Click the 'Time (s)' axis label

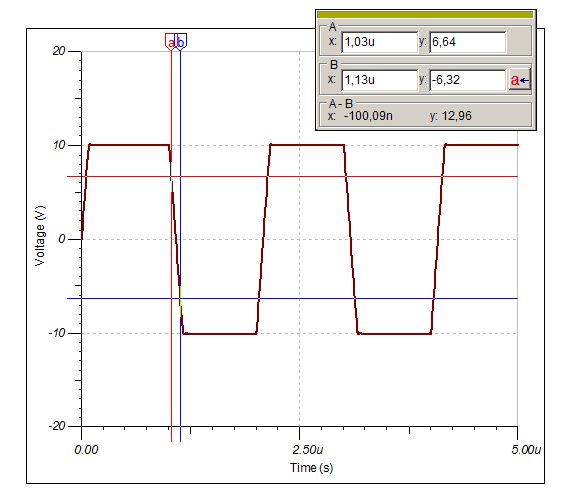pos(312,468)
